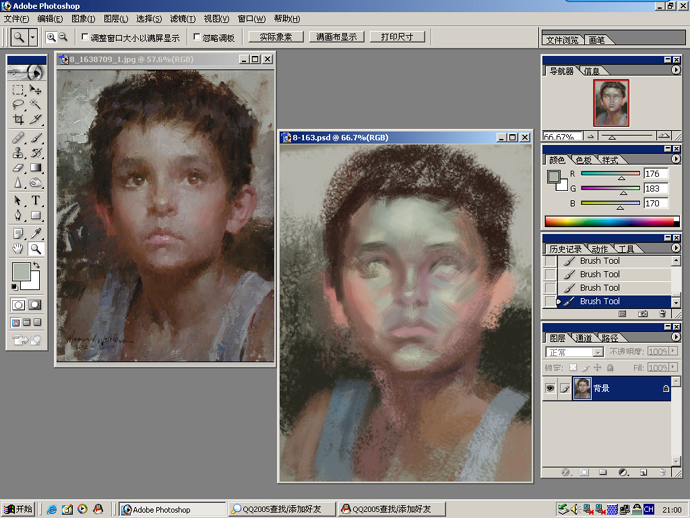Open layer Fill arrow dropdown
690x518 pixels.
tap(673, 367)
